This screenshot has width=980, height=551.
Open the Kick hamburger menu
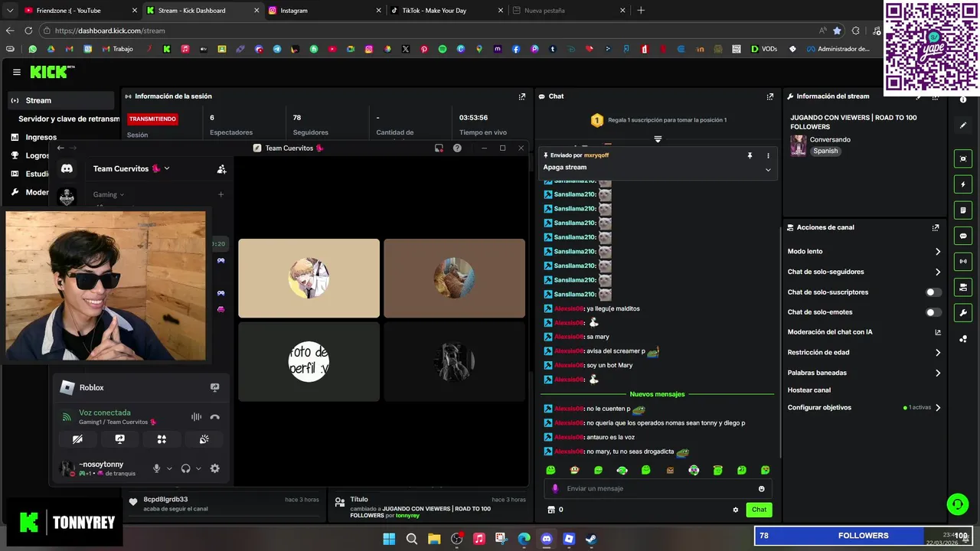coord(16,72)
